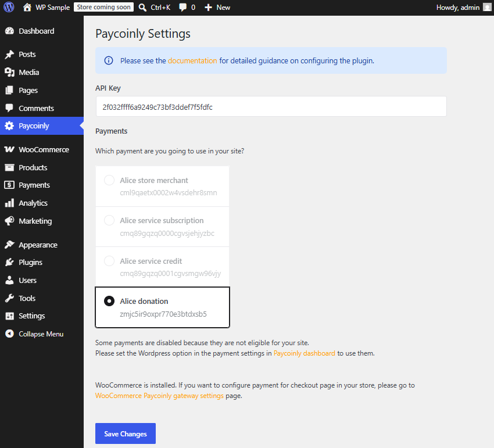
Task: Click the ID text cmq89gqzq0000cgvsjehjyzbc
Action: coord(167,233)
